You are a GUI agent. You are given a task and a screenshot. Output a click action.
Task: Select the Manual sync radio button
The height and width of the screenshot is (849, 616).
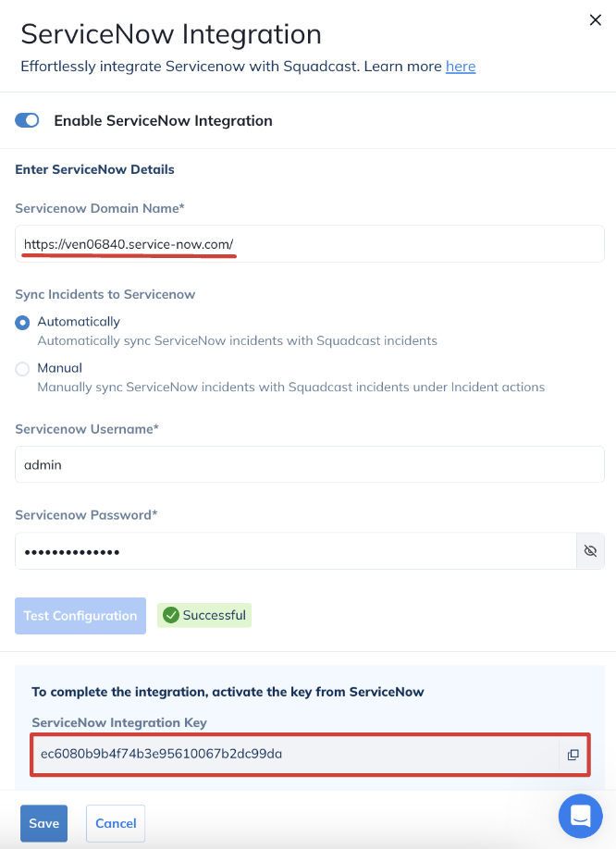click(22, 368)
